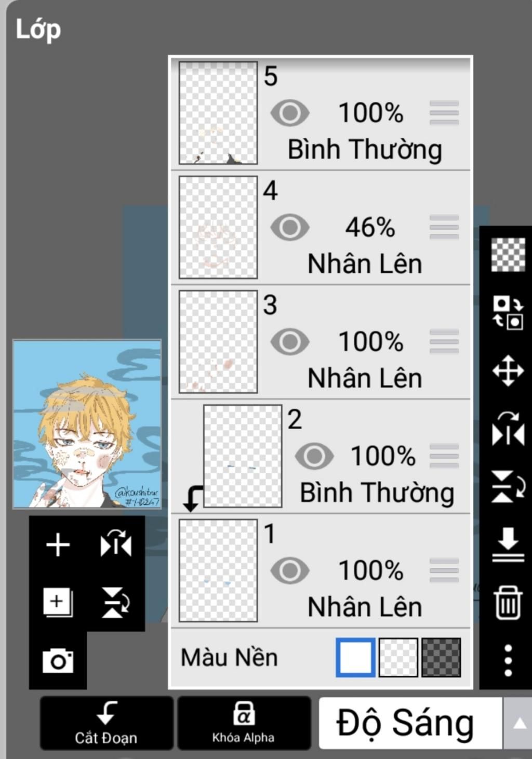Click the add new layer plus icon
This screenshot has height=759, width=532.
pyautogui.click(x=58, y=545)
